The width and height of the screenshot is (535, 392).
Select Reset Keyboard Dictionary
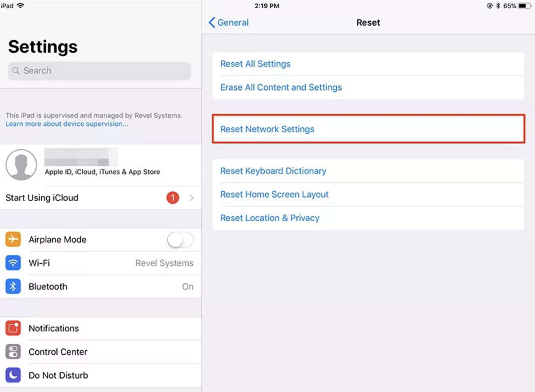pos(368,171)
